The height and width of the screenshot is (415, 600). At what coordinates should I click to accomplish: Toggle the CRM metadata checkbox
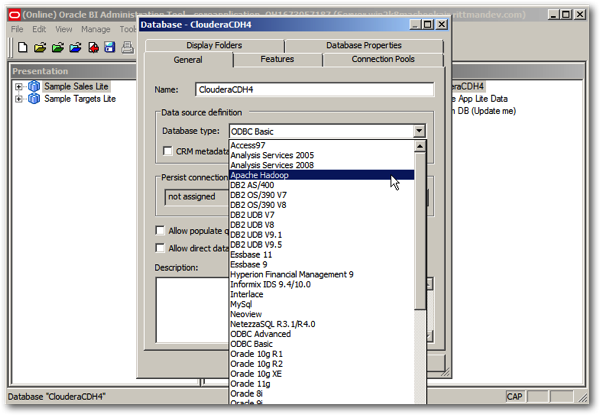point(167,151)
